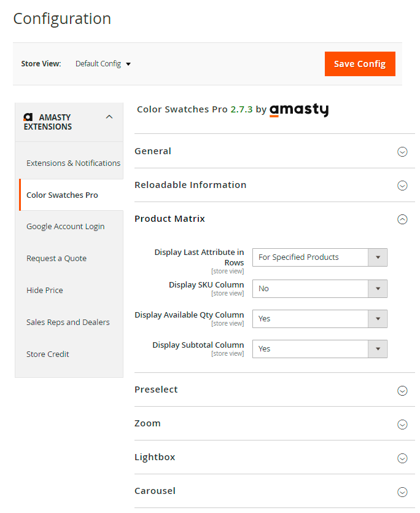Open Display Subtotal Column dropdown
The height and width of the screenshot is (513, 420).
point(319,349)
